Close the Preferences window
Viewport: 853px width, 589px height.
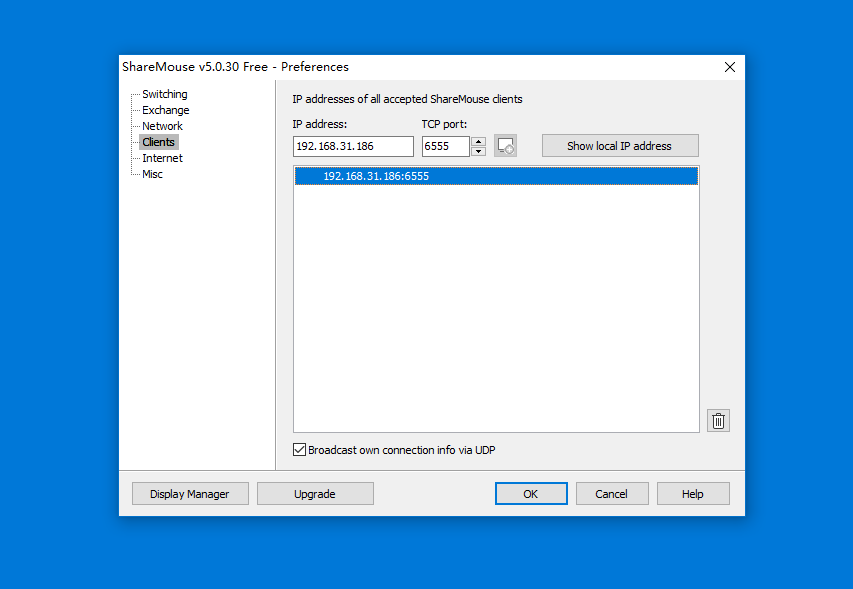(x=730, y=67)
